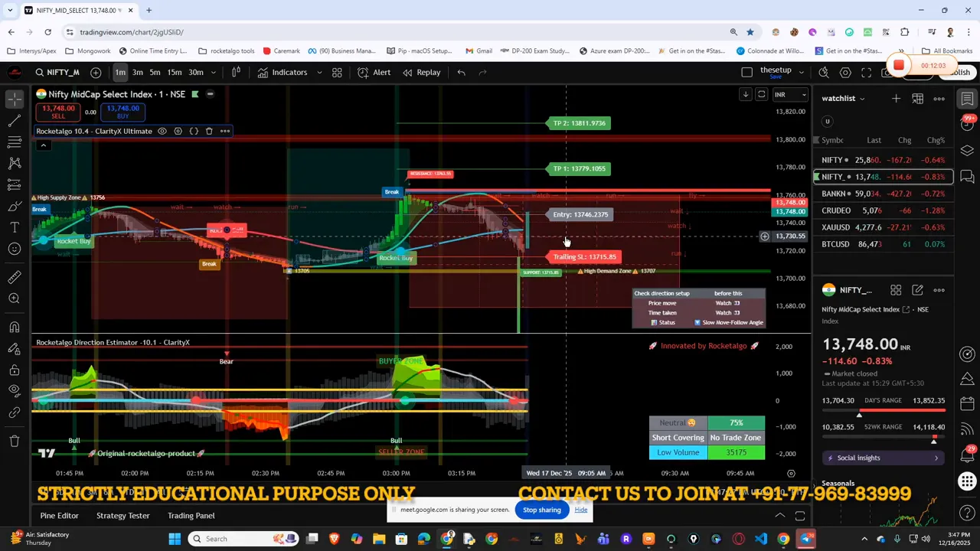Viewport: 980px width, 551px height.
Task: Hide the Rocketalgo 10.4 indicator with eye icon
Action: click(162, 131)
